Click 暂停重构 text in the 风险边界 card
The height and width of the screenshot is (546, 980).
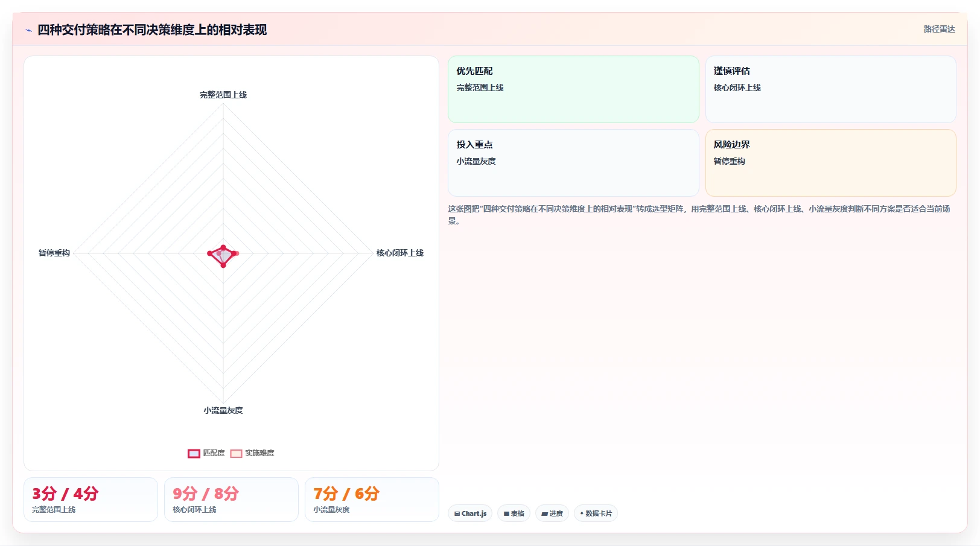tap(729, 161)
